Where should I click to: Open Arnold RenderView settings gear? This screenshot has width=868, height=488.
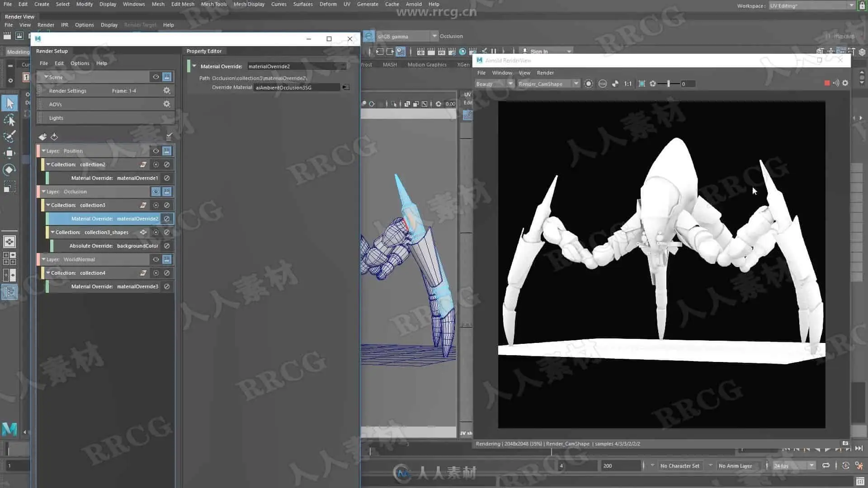[x=845, y=83]
